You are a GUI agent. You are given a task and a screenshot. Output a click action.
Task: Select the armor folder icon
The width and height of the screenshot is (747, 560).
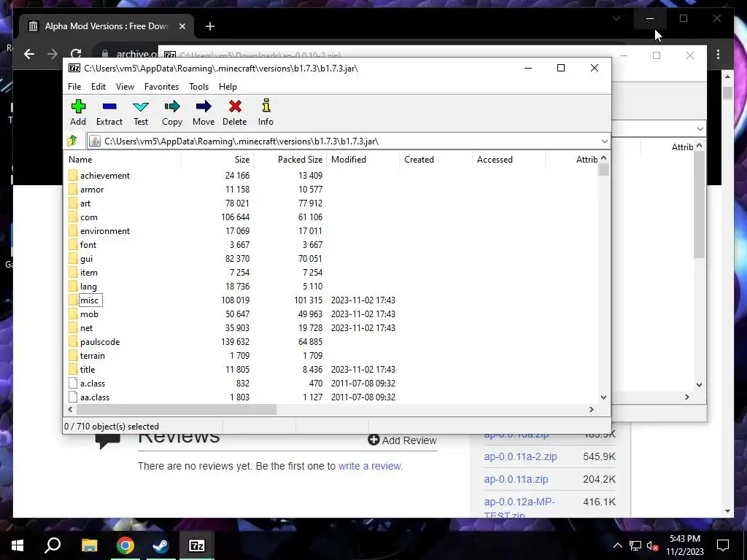(x=73, y=189)
